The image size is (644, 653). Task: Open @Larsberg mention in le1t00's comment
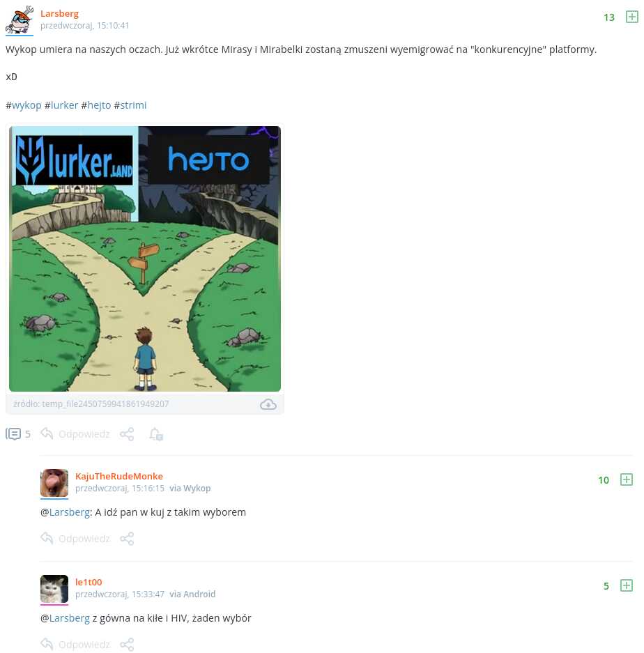(x=65, y=618)
